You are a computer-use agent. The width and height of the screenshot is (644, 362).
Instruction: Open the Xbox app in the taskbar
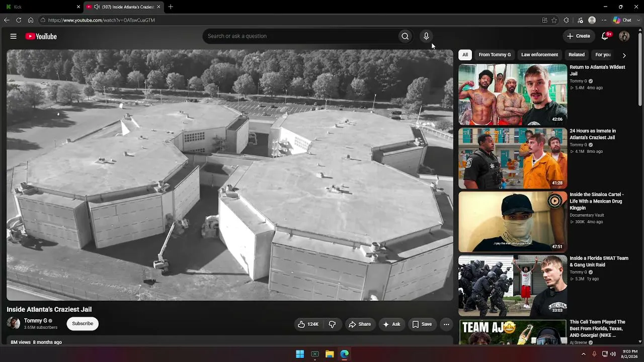[315, 354]
